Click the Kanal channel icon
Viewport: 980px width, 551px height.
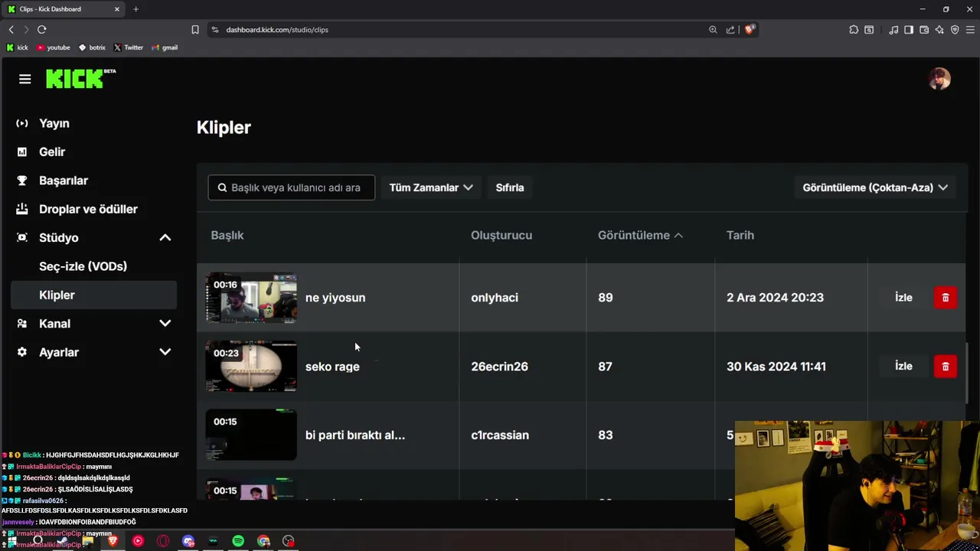tap(22, 324)
